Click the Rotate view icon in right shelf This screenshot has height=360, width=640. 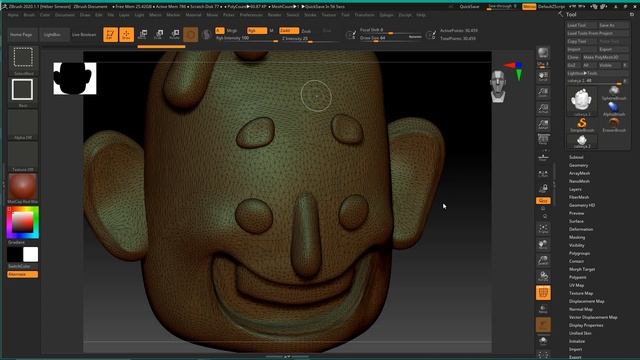[543, 276]
